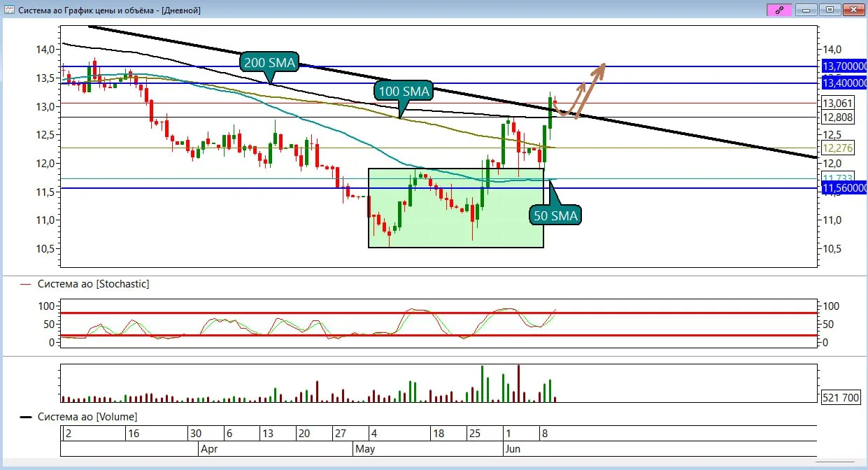
Task: Click the 200 SMA callout label
Action: click(x=269, y=62)
